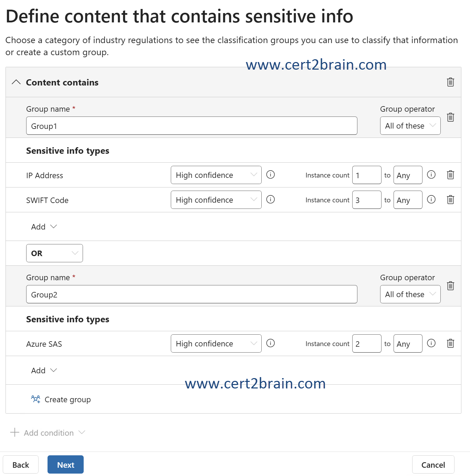Open Add menu under Group1 sensitive info types
The image size is (470, 476).
point(44,227)
